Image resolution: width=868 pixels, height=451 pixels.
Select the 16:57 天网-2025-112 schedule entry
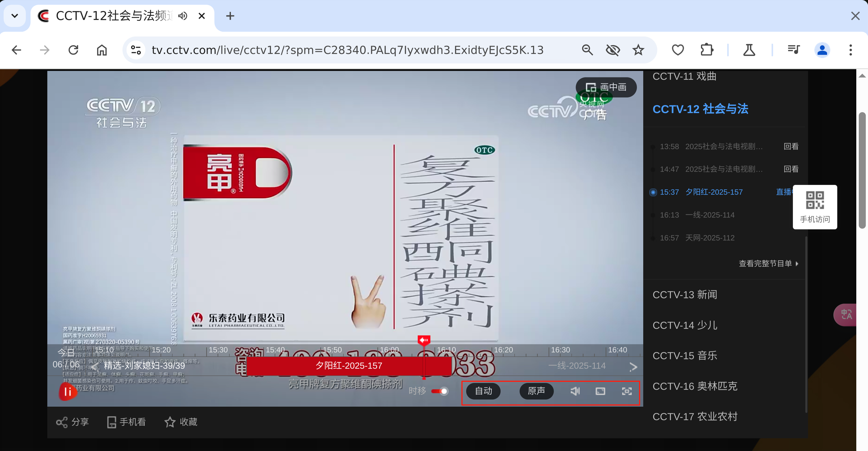(697, 238)
